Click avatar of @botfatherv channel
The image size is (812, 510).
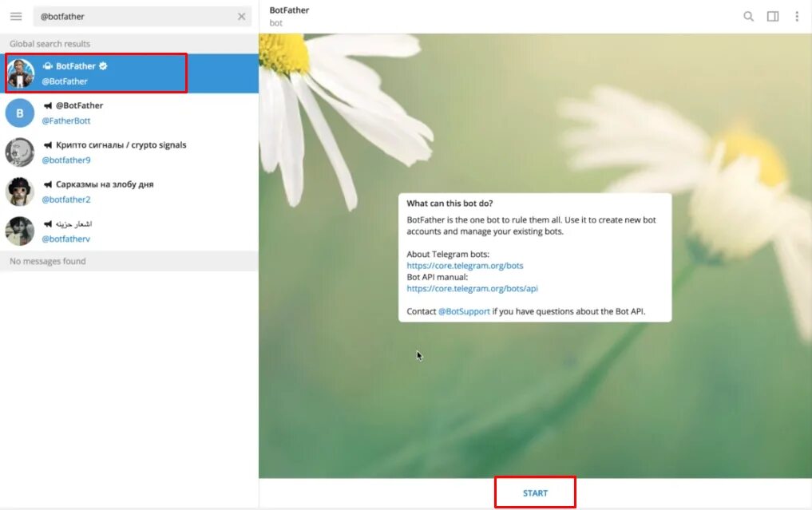click(x=20, y=231)
